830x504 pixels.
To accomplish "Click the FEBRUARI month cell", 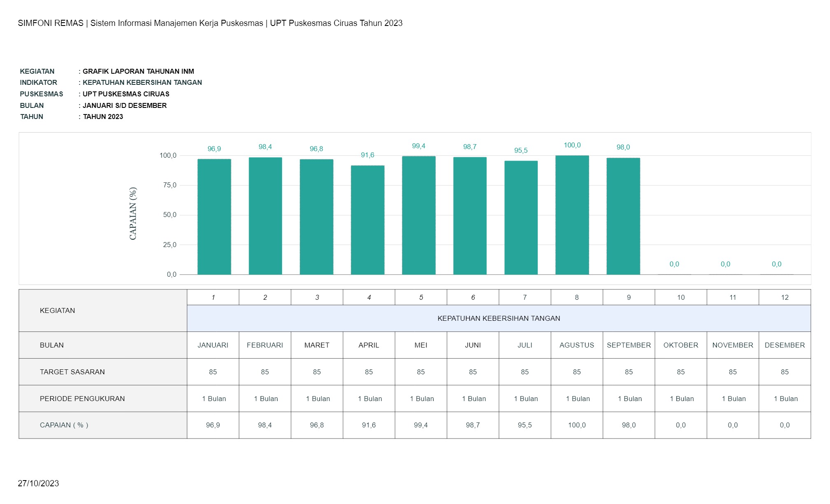I will coord(265,345).
